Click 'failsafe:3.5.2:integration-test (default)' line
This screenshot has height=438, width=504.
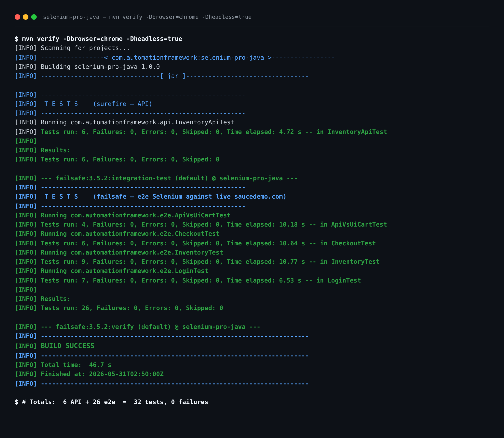156,178
